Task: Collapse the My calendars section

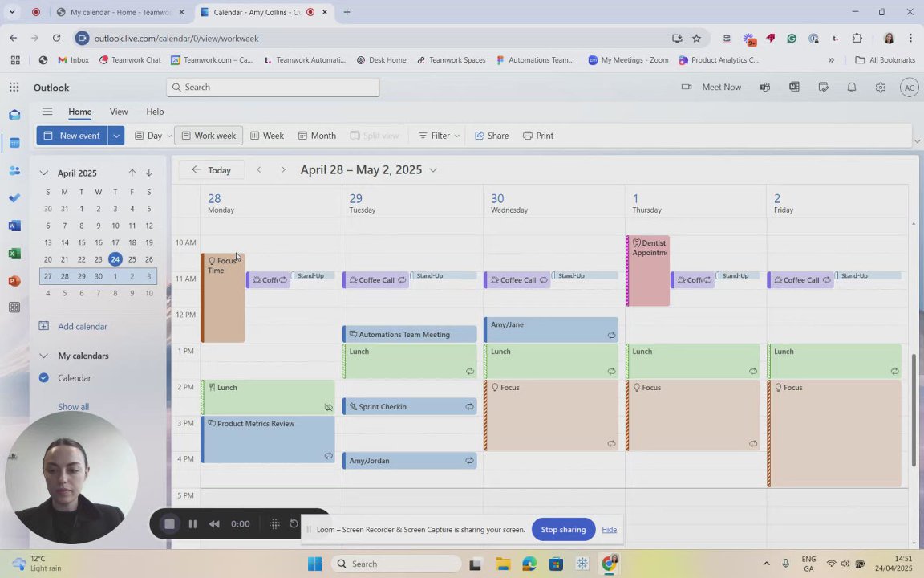Action: [43, 356]
